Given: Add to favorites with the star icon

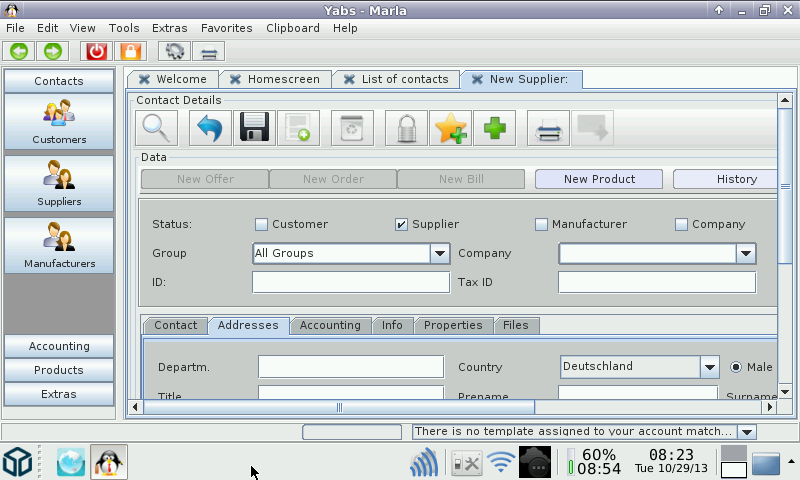Looking at the screenshot, I should coord(451,128).
